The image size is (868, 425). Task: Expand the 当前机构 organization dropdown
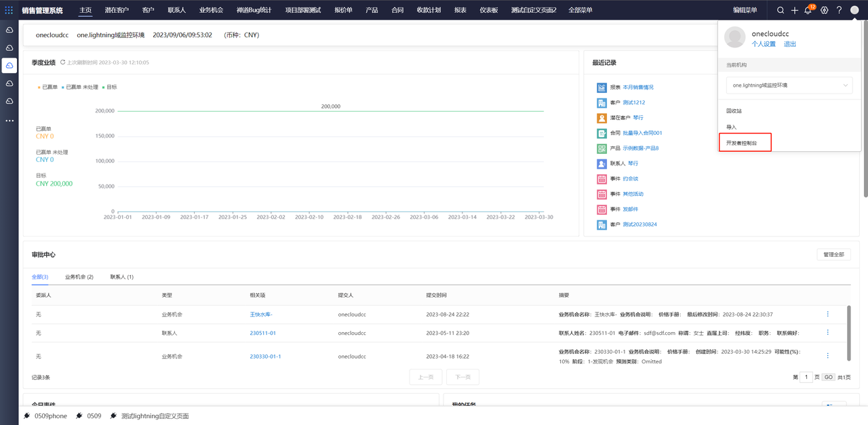[x=789, y=85]
